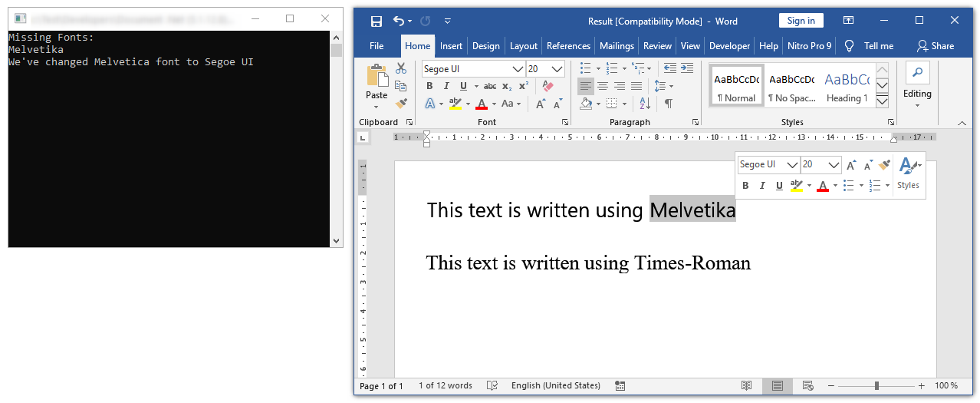980x403 pixels.
Task: Expand the ribbon font size dropdown
Action: point(557,69)
